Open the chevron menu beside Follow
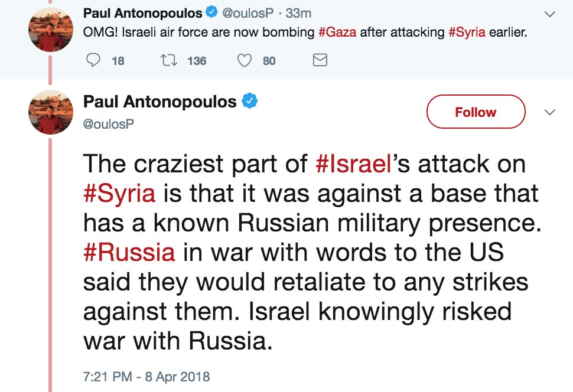 pos(549,112)
